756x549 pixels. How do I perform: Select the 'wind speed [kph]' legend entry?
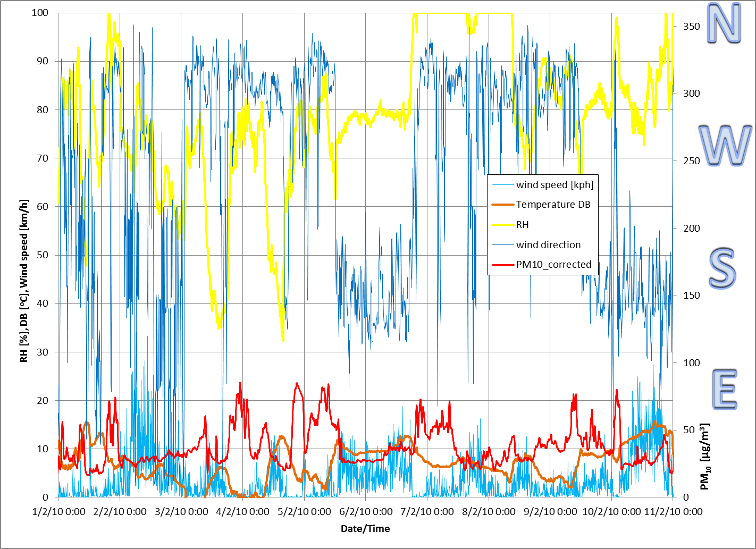click(x=555, y=185)
